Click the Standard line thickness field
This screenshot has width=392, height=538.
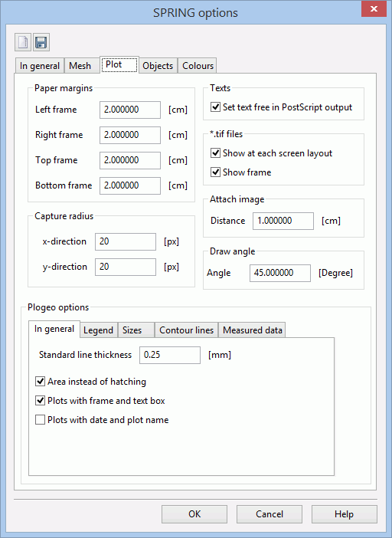click(170, 355)
